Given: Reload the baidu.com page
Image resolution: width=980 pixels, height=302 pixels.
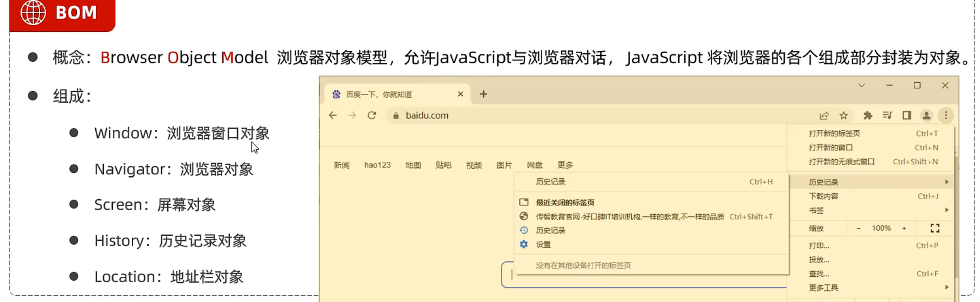Looking at the screenshot, I should coord(372,115).
